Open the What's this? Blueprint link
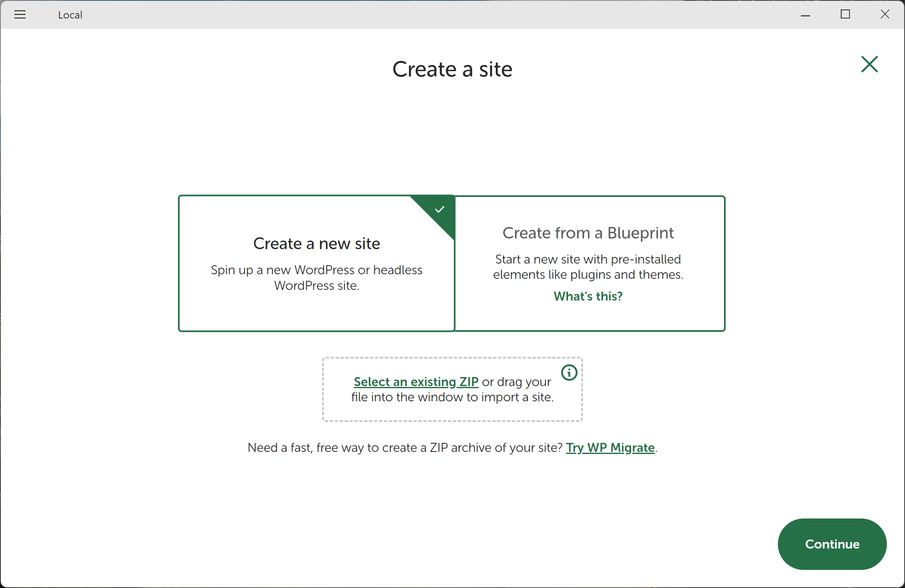The height and width of the screenshot is (588, 905). point(588,296)
